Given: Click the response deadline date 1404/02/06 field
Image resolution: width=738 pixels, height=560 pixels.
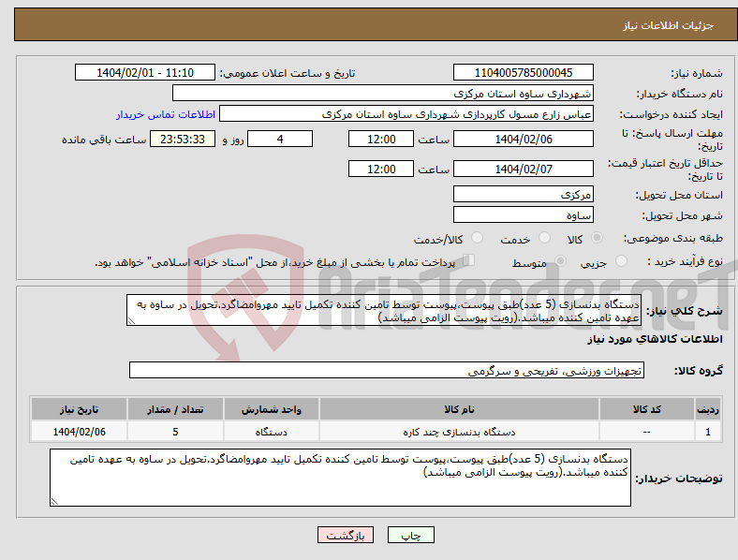Looking at the screenshot, I should 523,139.
